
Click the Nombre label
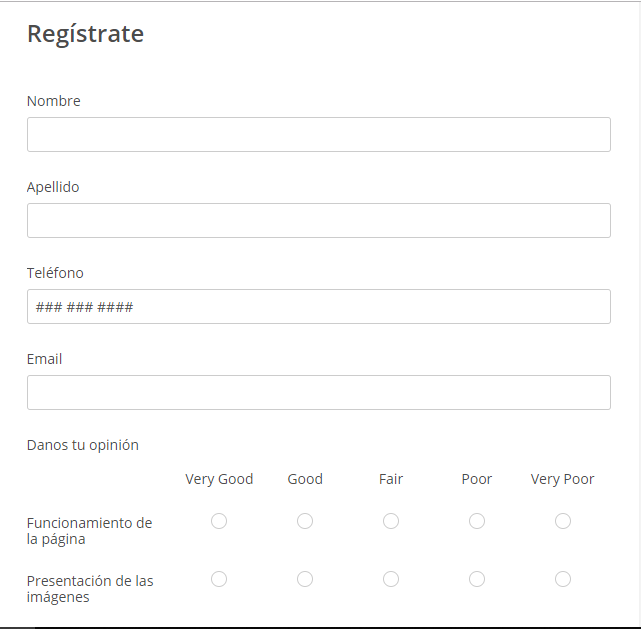coord(54,101)
